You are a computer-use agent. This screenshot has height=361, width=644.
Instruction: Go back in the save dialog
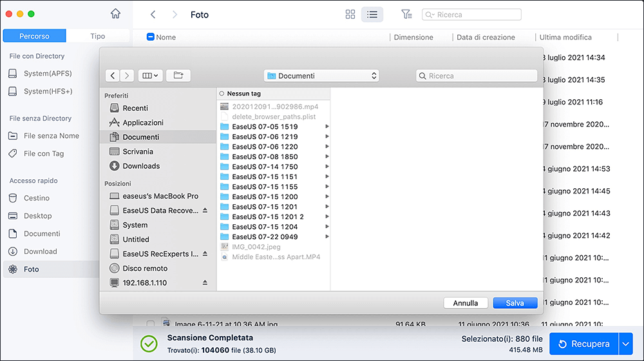coord(113,75)
